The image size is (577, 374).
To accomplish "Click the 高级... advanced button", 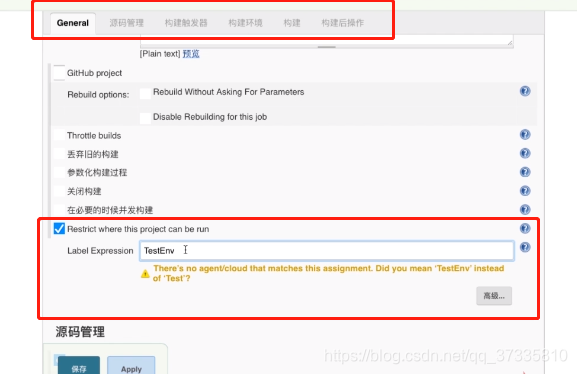I will coord(494,296).
